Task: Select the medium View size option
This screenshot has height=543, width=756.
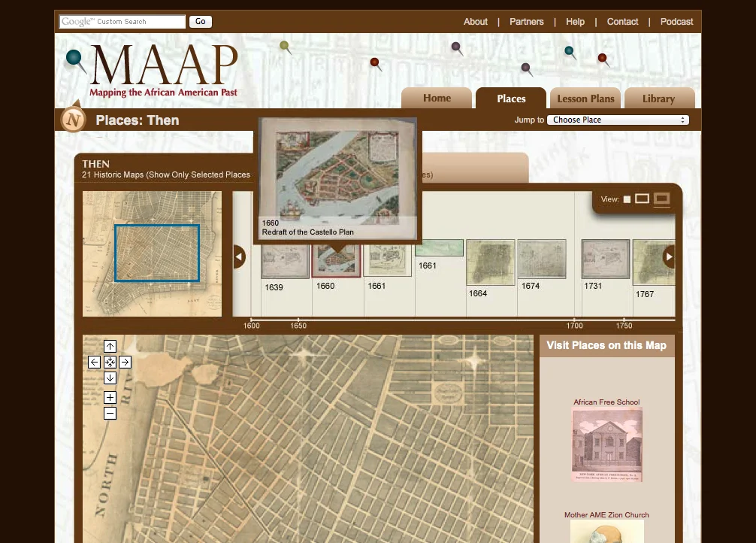Action: tap(643, 199)
